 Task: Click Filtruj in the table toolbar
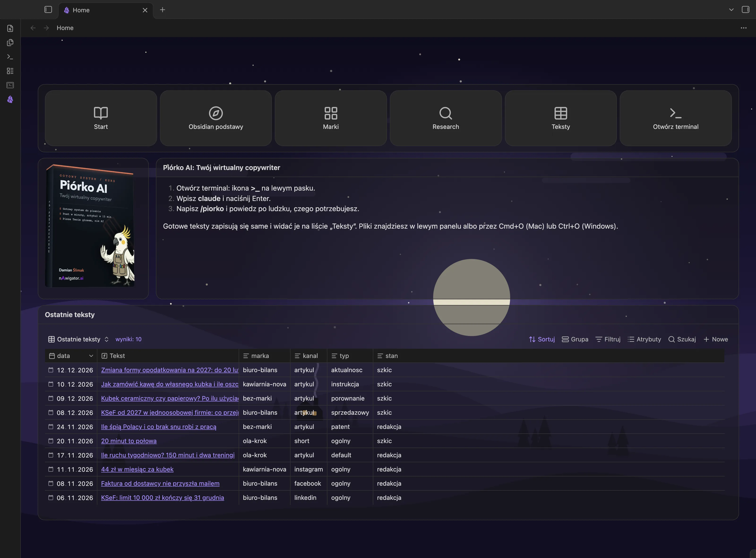point(608,339)
